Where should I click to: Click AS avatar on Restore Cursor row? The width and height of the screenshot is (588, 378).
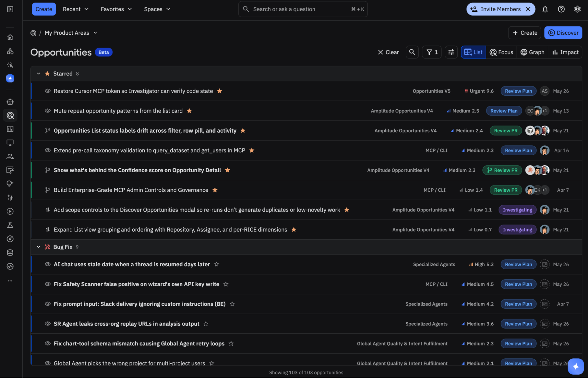click(x=545, y=91)
